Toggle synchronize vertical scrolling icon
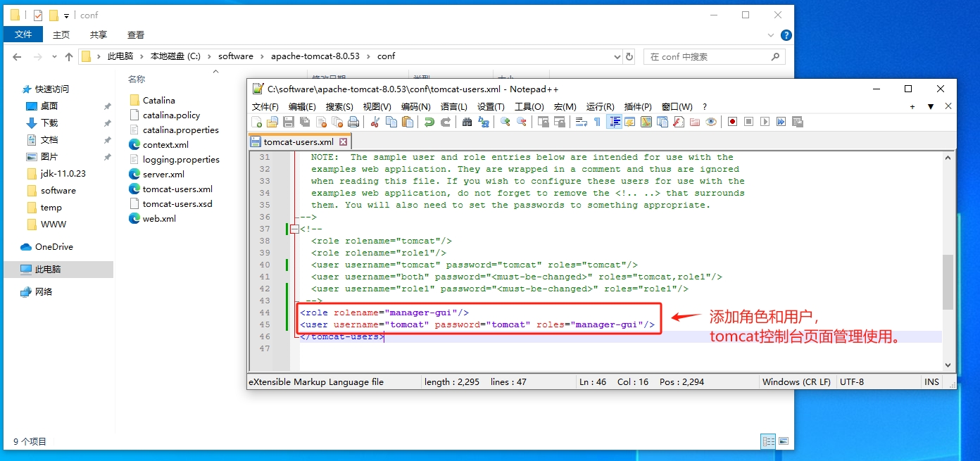 click(543, 122)
